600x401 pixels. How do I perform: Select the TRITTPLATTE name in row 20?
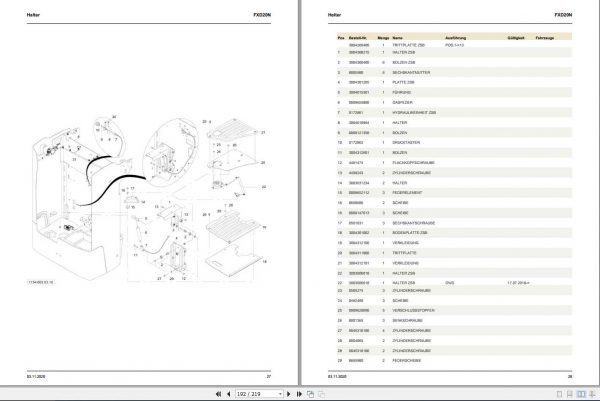coord(404,253)
